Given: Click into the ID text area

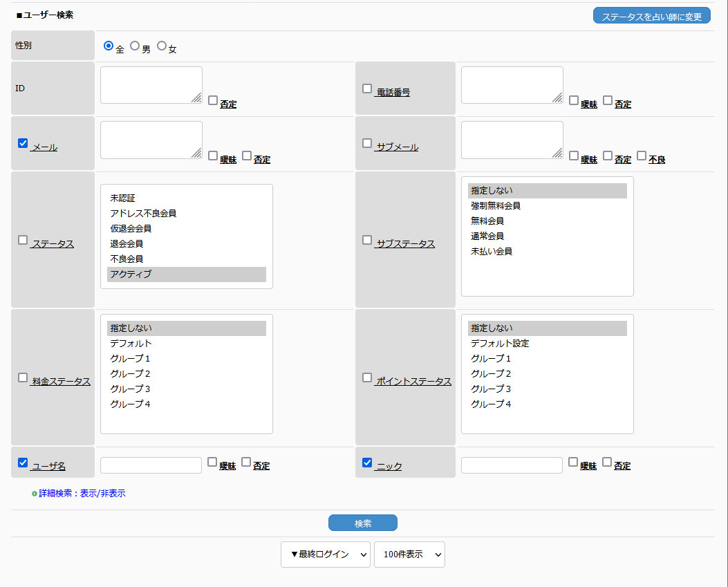Looking at the screenshot, I should tap(151, 85).
